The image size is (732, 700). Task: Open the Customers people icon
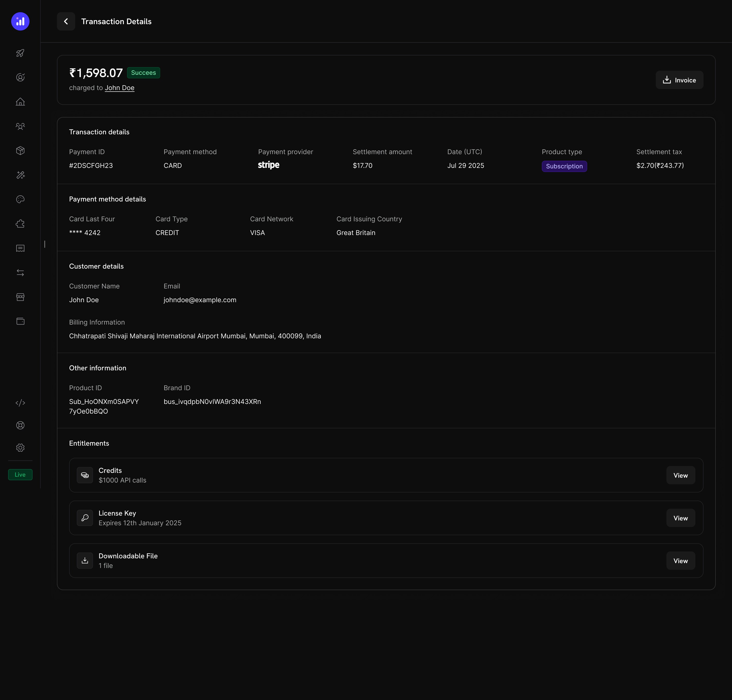(20, 126)
